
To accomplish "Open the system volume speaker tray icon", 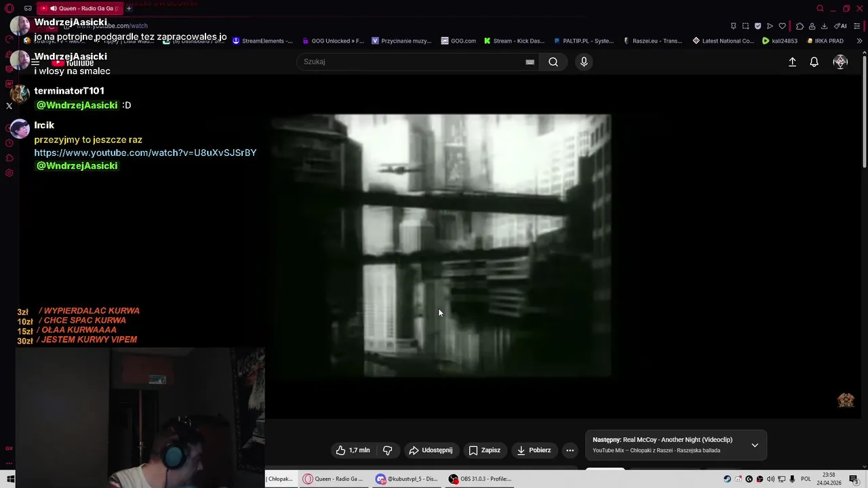I will coord(770,479).
